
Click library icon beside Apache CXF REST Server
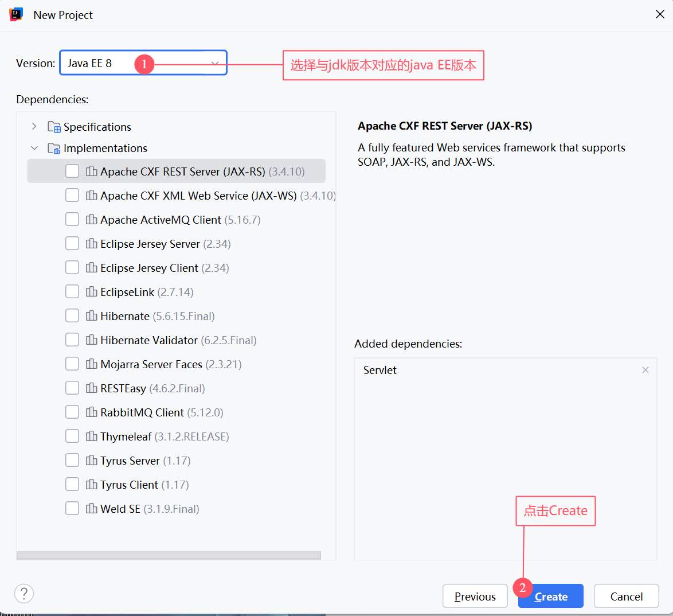click(91, 171)
